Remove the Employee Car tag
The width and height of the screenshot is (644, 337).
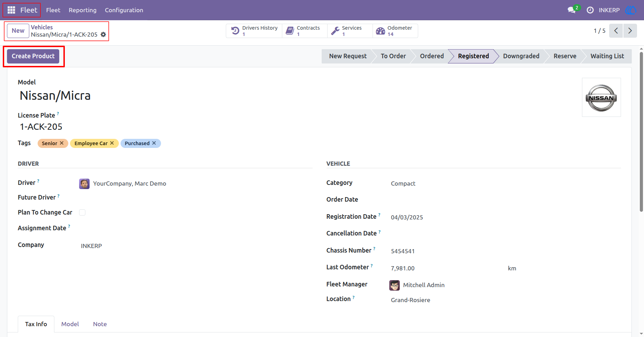pos(112,143)
